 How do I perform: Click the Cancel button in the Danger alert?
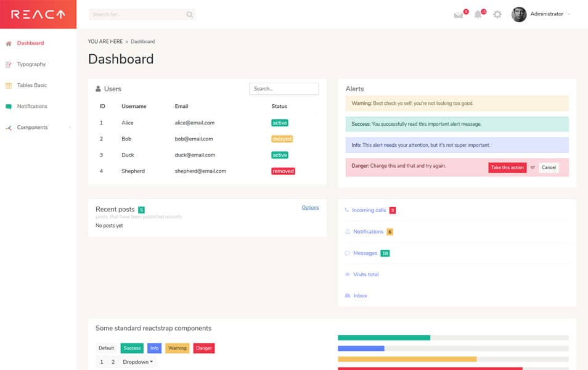click(549, 167)
